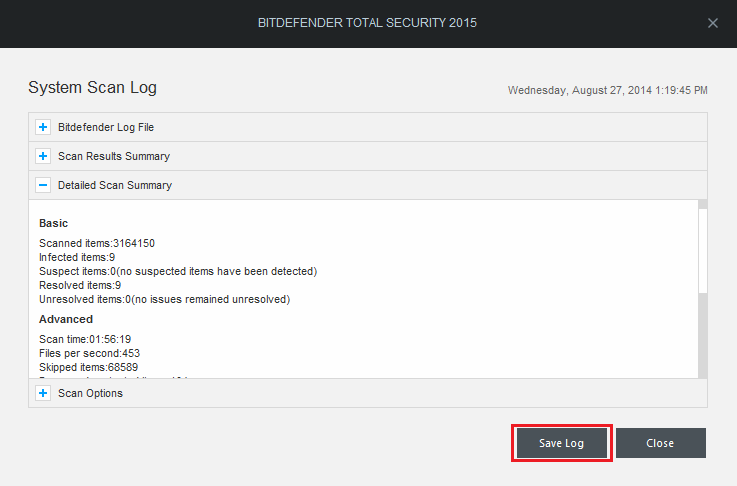Click the Basic section heading
The width and height of the screenshot is (737, 486).
54,223
